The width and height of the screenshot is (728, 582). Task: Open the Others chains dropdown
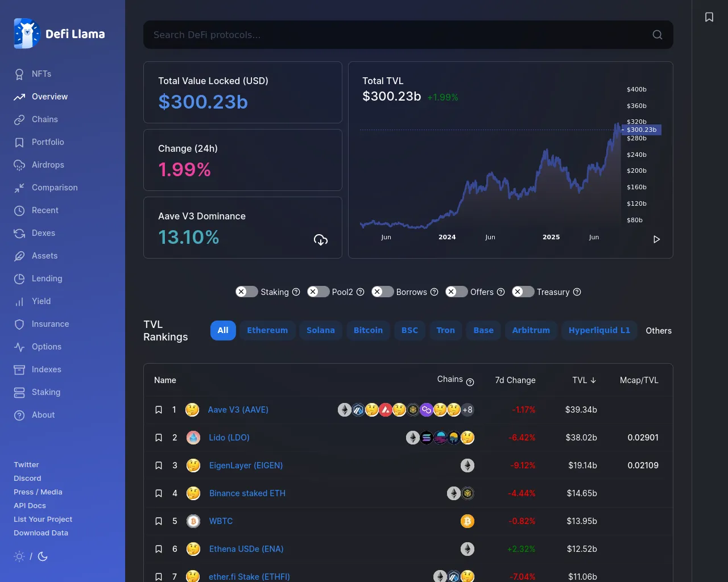point(659,331)
